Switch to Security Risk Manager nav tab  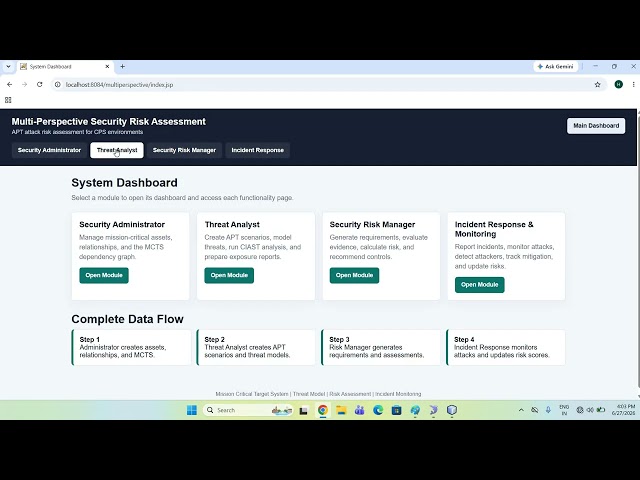pos(184,150)
